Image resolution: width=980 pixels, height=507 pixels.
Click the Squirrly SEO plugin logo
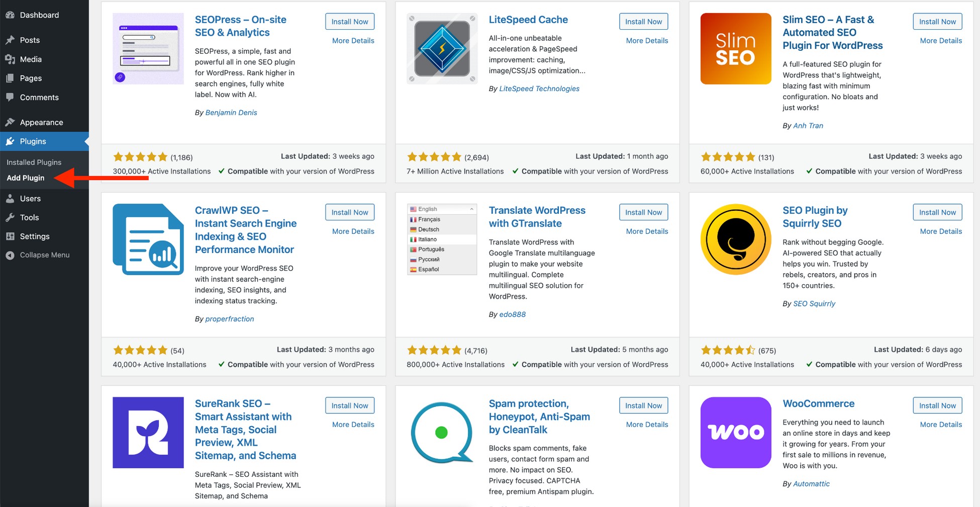click(736, 239)
